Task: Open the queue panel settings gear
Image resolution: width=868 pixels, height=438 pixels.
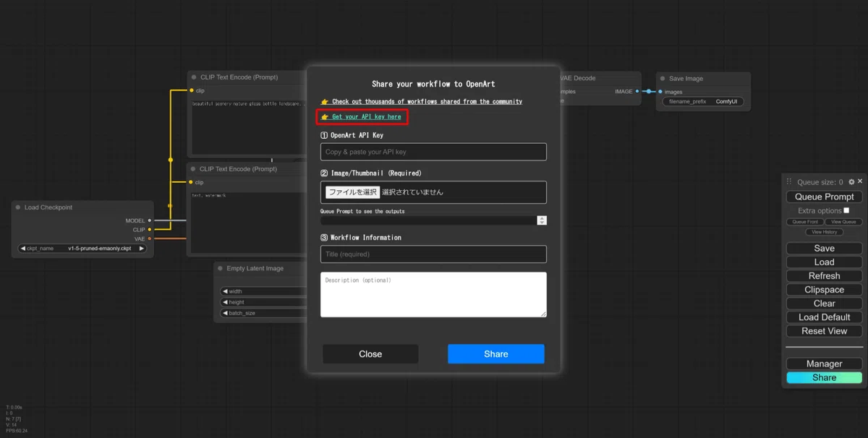Action: 851,182
